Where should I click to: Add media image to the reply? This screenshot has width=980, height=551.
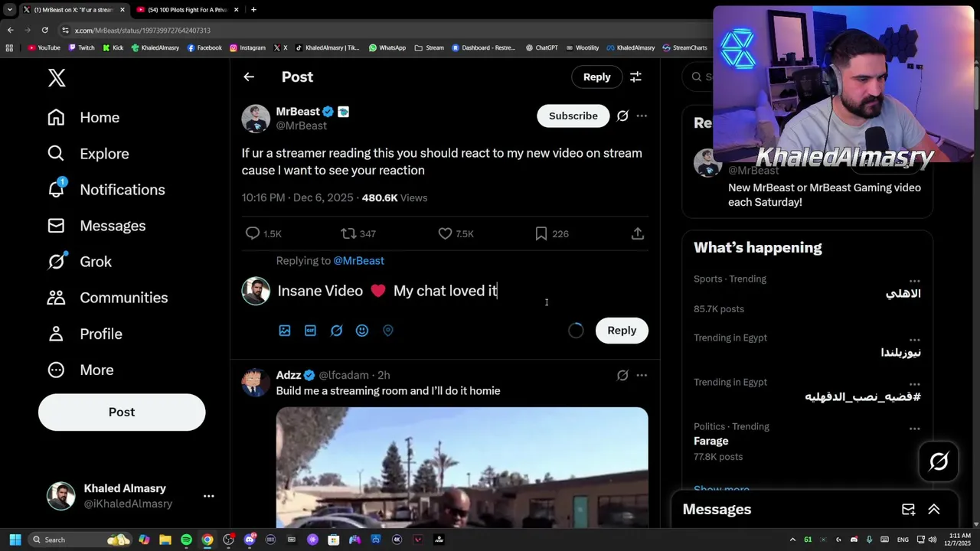pos(285,331)
